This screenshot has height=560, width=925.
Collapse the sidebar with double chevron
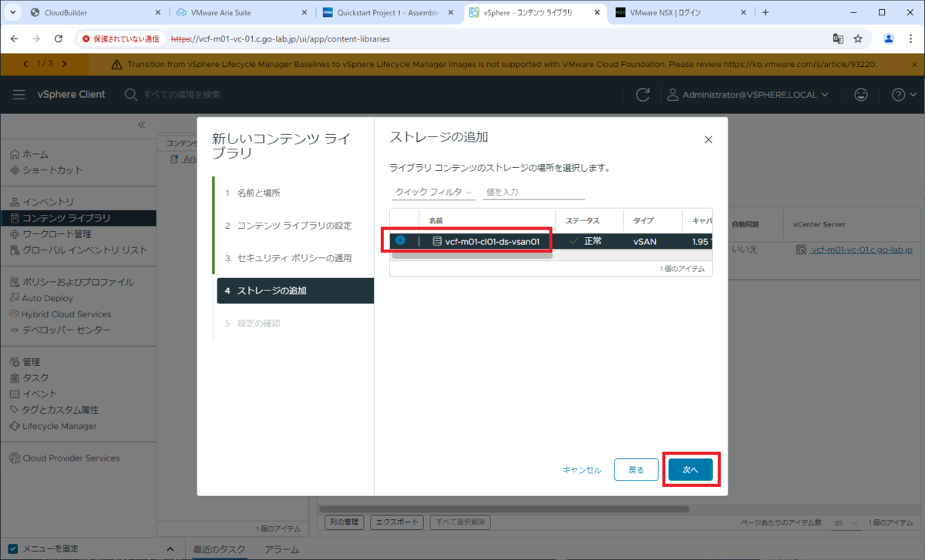point(142,125)
